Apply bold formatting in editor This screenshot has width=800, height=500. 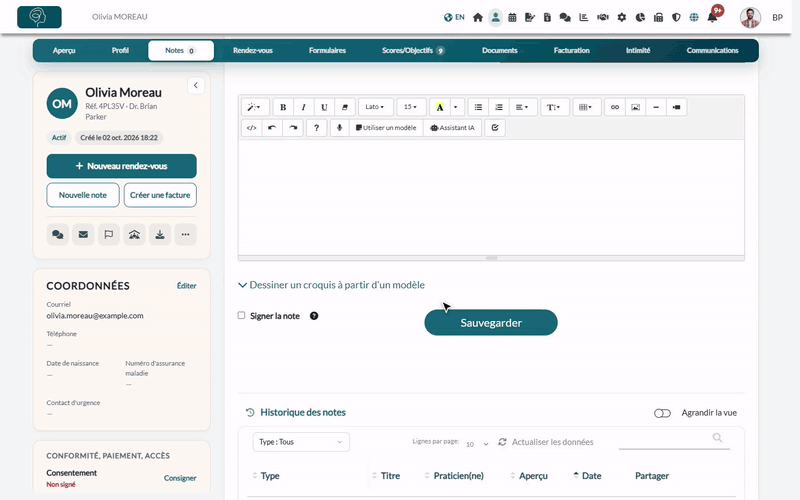point(283,107)
